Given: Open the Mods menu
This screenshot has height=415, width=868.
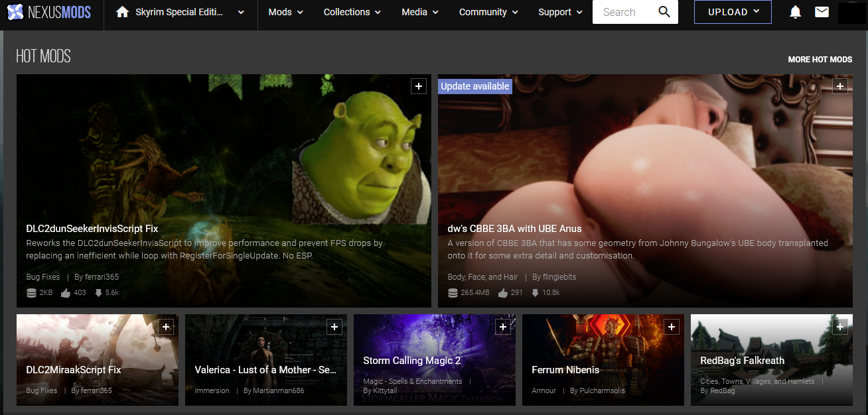Looking at the screenshot, I should [285, 12].
